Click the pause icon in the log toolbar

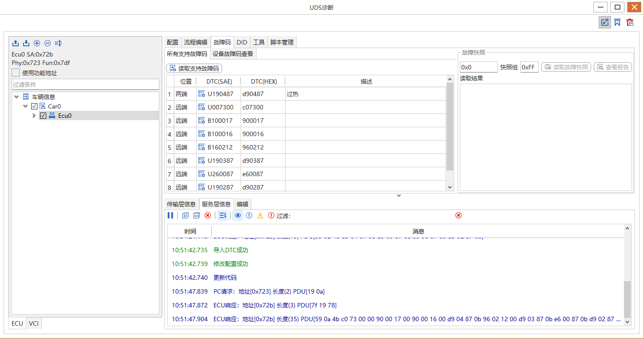[x=170, y=215]
